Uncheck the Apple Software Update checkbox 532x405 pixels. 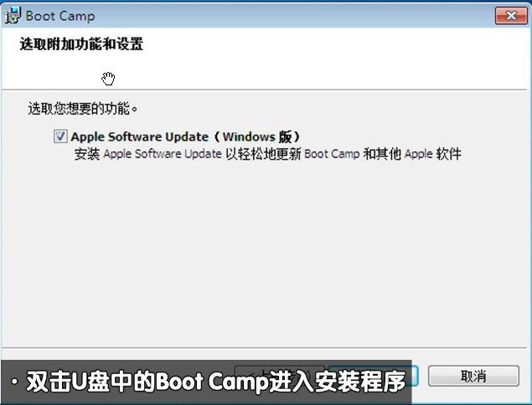60,136
